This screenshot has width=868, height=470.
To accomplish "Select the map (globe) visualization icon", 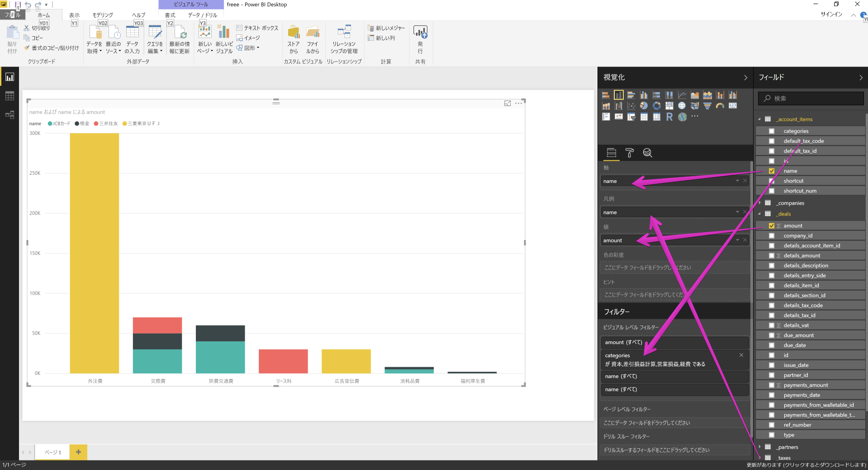I will pos(681,106).
